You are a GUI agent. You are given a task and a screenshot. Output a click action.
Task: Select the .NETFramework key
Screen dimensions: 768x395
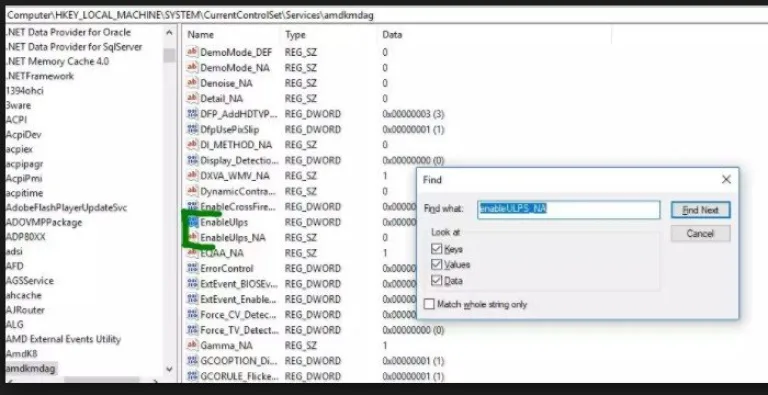pyautogui.click(x=40, y=76)
